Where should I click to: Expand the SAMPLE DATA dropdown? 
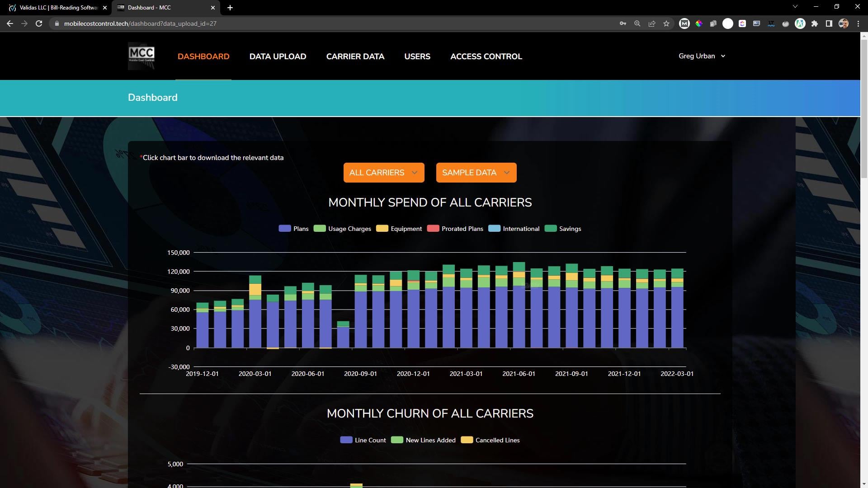(x=476, y=173)
